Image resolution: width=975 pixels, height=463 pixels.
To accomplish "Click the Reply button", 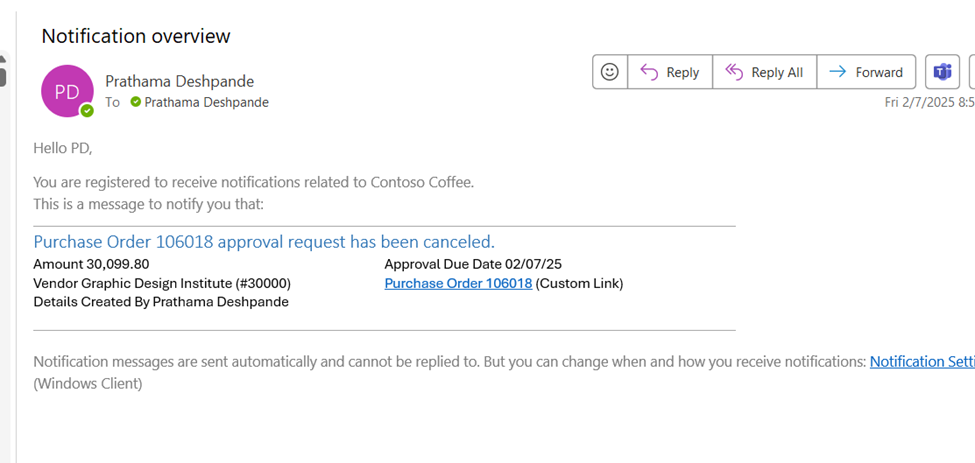I will coord(670,72).
